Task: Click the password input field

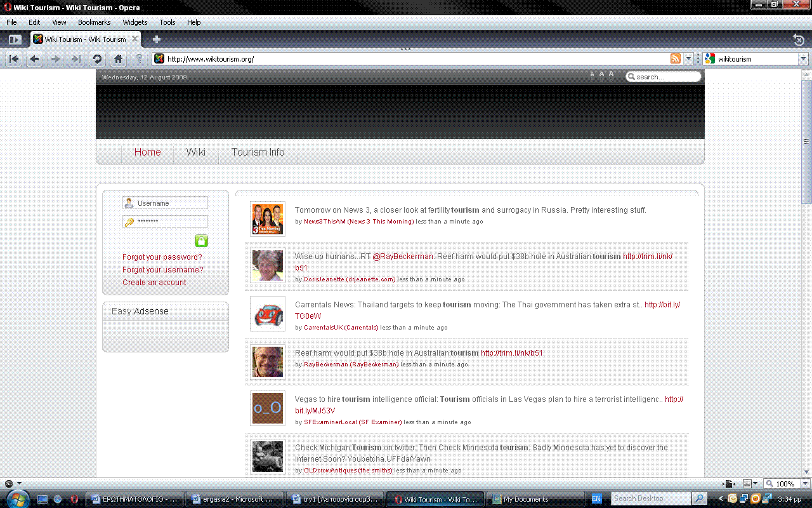Action: pyautogui.click(x=166, y=222)
